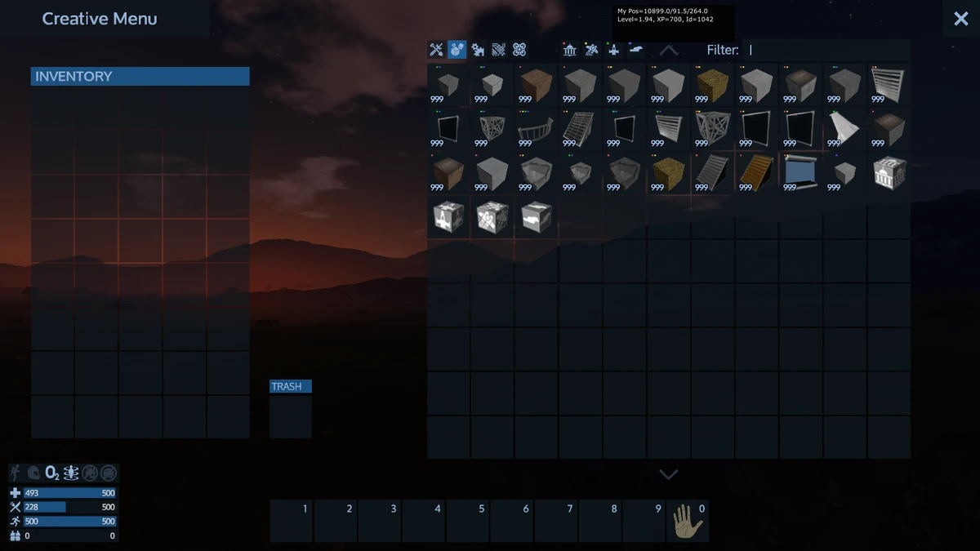The image size is (980, 551).
Task: Select the small vessel icon with green dot
Action: coord(612,50)
